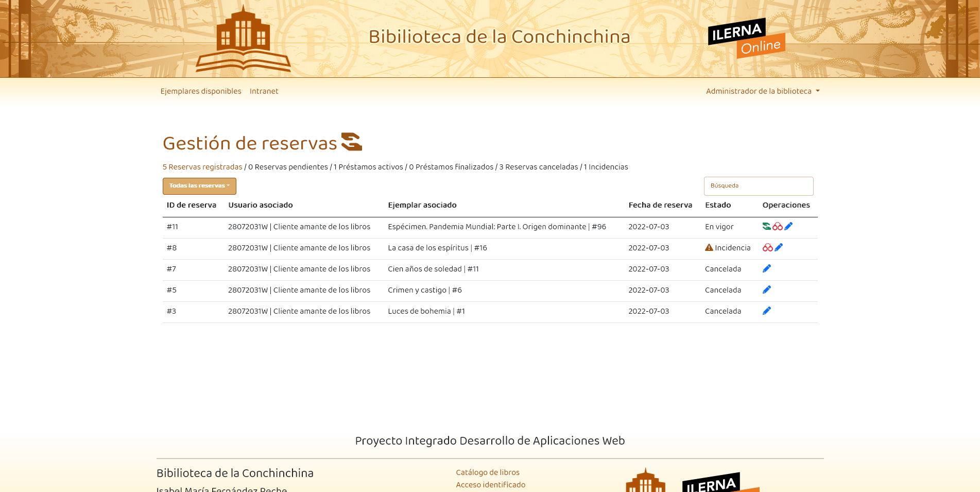
Task: Open the pencil edit icon for reservation #11
Action: click(788, 226)
